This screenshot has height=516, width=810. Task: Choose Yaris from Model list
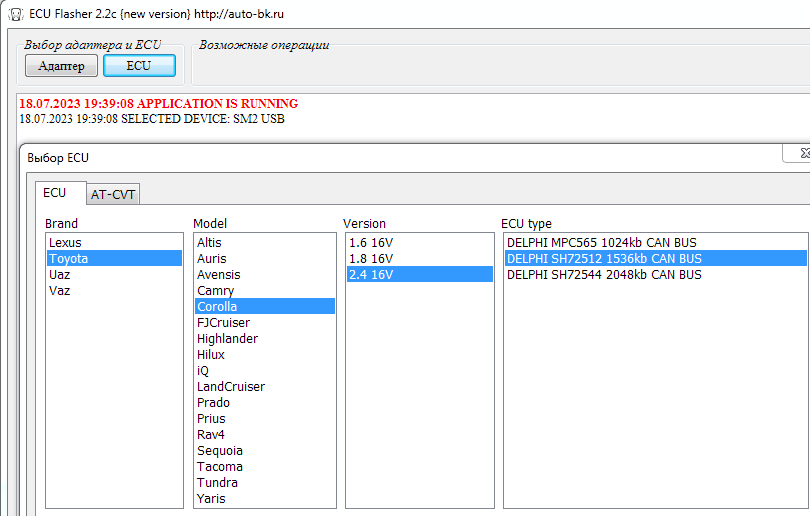point(211,499)
